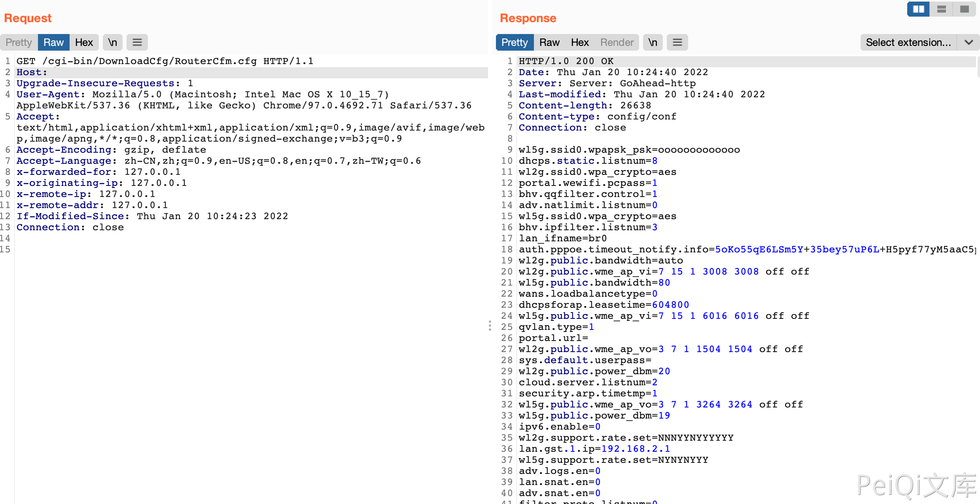Toggle Response \n non-printable characters
The height and width of the screenshot is (504, 980).
(653, 42)
